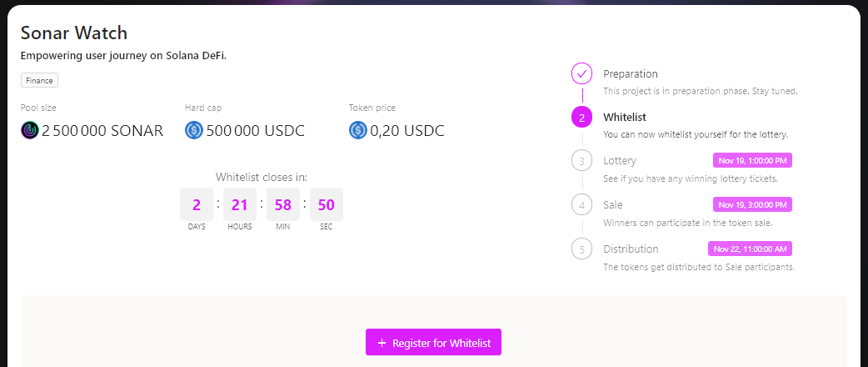Click the USDC icon beside Hard cap
Image resolution: width=868 pixels, height=367 pixels.
[194, 130]
